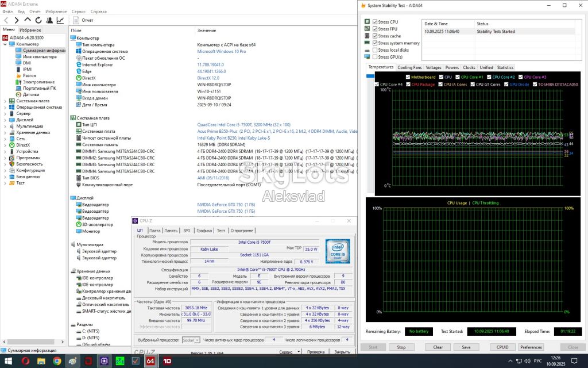The height and width of the screenshot is (368, 588).
Task: Click the Microsoft Windows 10 Pro link
Action: (222, 51)
